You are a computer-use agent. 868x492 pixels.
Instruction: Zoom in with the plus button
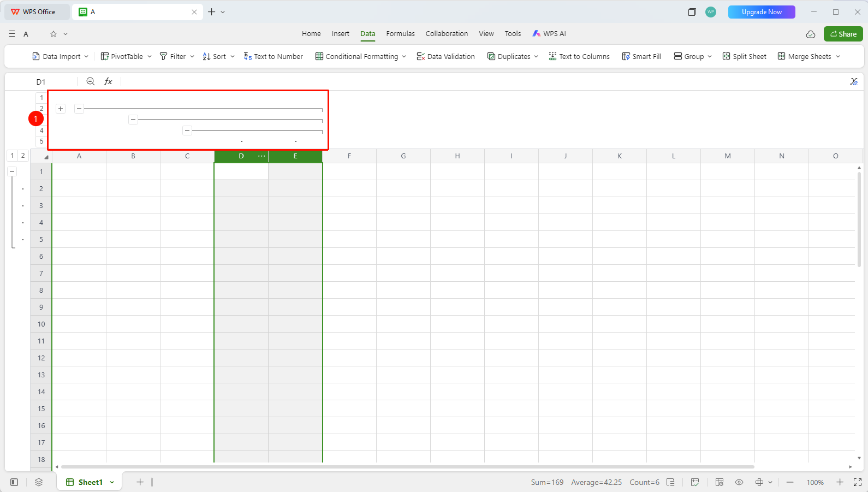pyautogui.click(x=840, y=482)
